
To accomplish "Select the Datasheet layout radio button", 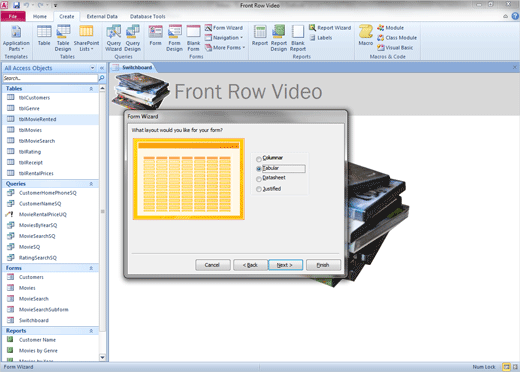I will tap(258, 179).
